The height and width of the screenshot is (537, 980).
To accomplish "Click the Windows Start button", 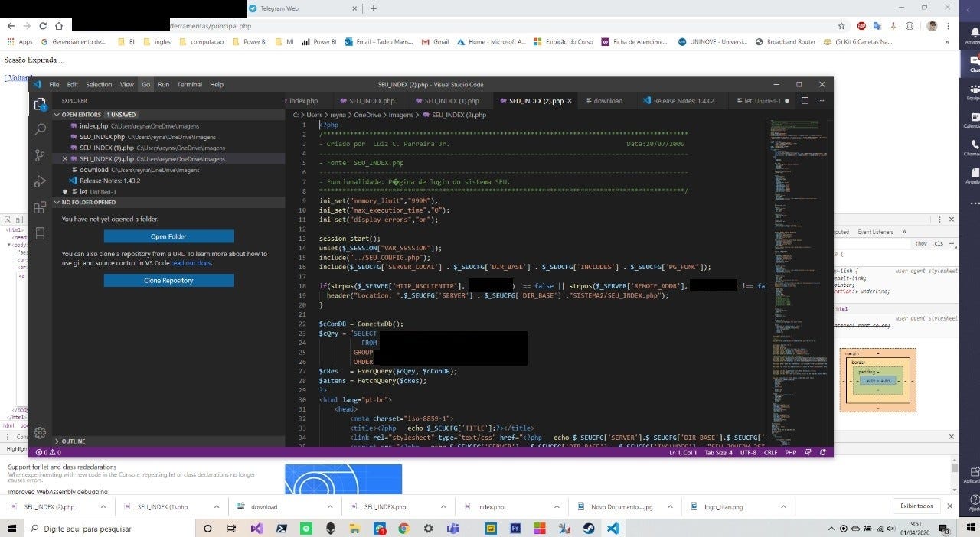I will 12,528.
